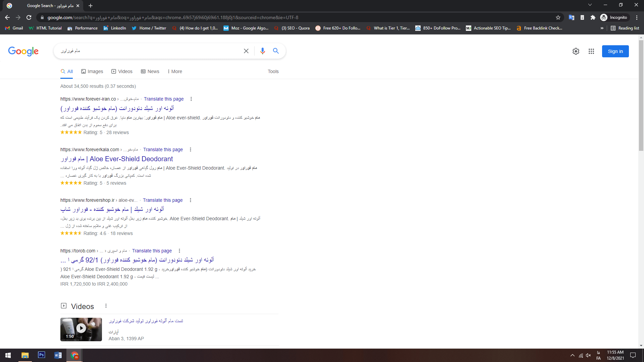Open Photoshop from the taskbar
Viewport: 644px width, 362px height.
coord(41,355)
